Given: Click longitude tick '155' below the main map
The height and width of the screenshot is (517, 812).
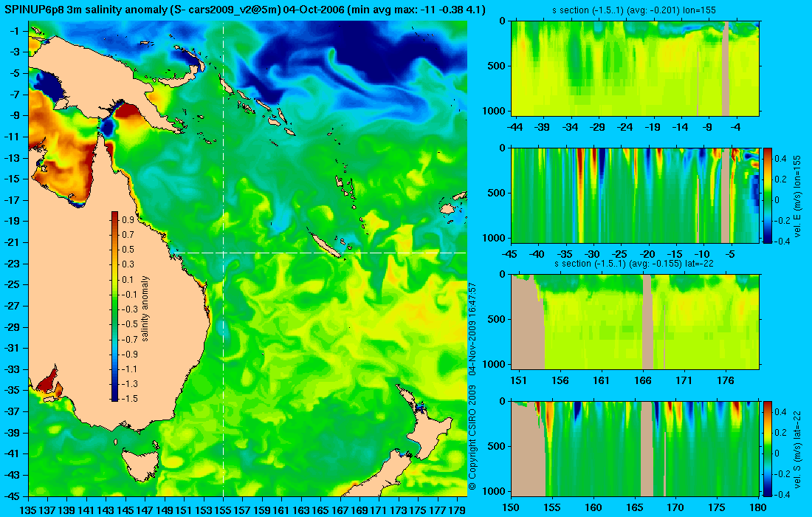Looking at the screenshot, I should pyautogui.click(x=223, y=510).
